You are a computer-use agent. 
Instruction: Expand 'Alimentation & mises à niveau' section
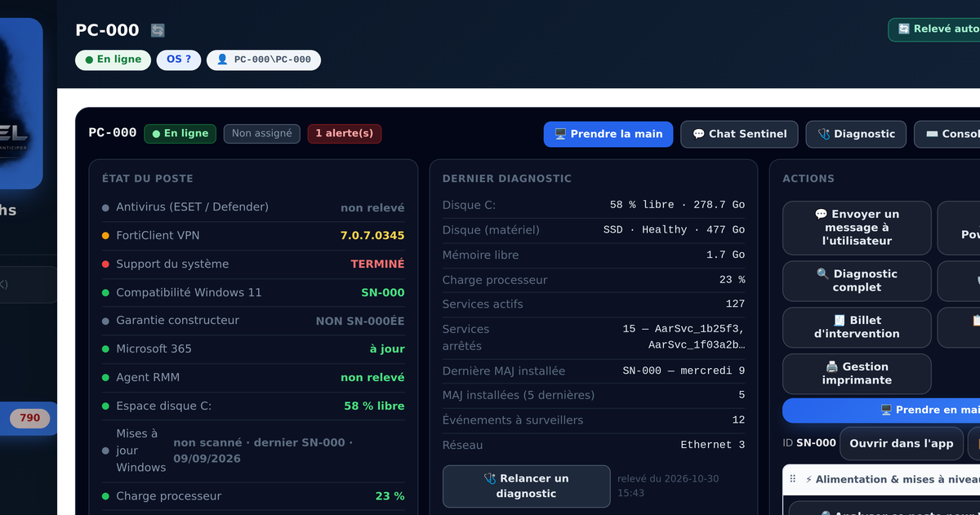click(892, 480)
